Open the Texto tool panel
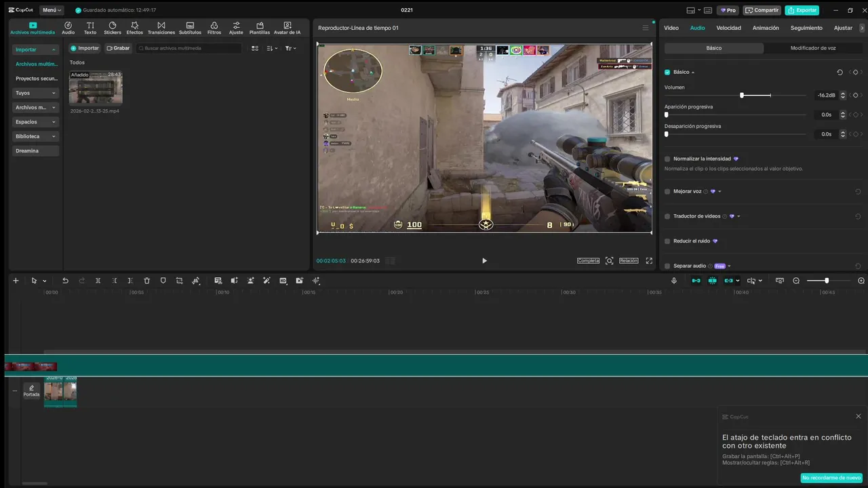Viewport: 868px width, 488px height. pos(90,28)
